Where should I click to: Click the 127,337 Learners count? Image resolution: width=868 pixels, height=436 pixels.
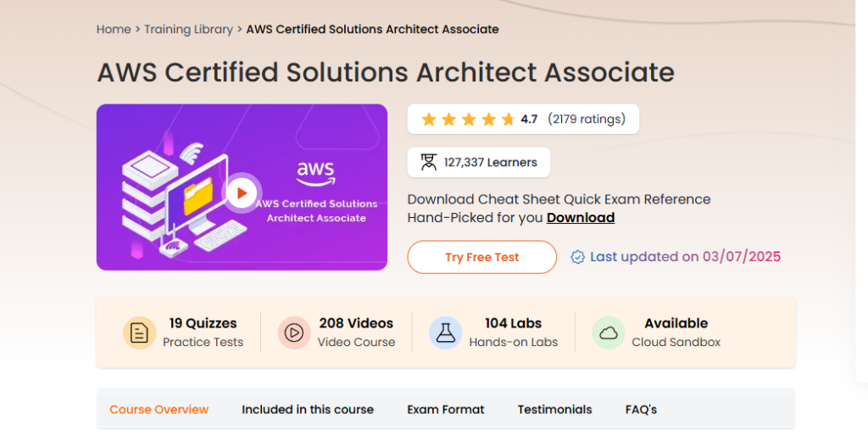pos(491,162)
